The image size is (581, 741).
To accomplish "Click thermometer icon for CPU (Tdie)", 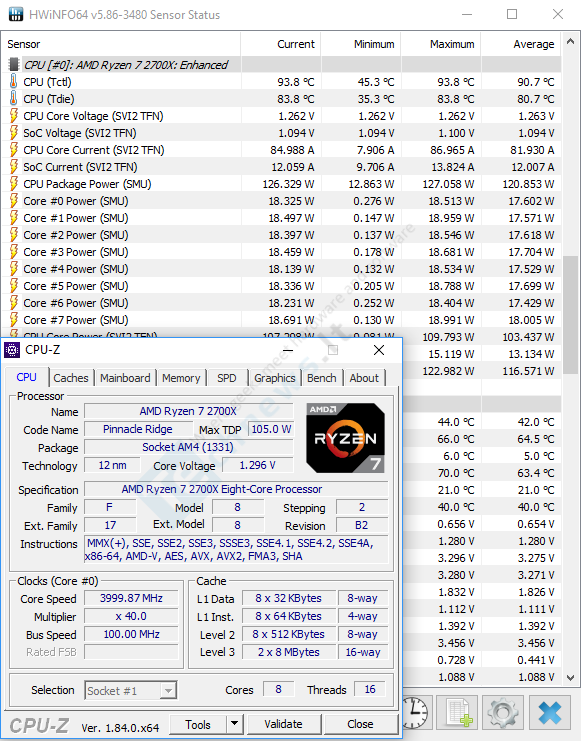I will point(14,98).
